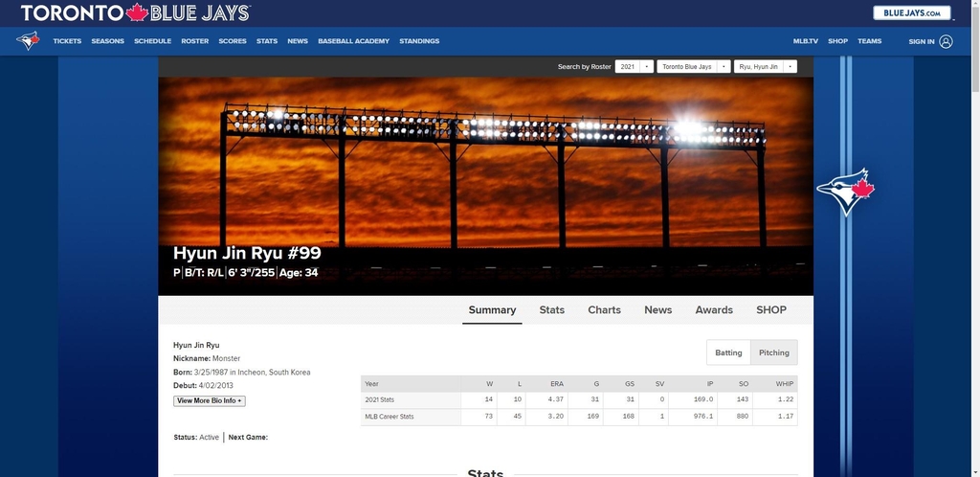Toggle stats to Pitching view
The height and width of the screenshot is (477, 980).
point(773,352)
